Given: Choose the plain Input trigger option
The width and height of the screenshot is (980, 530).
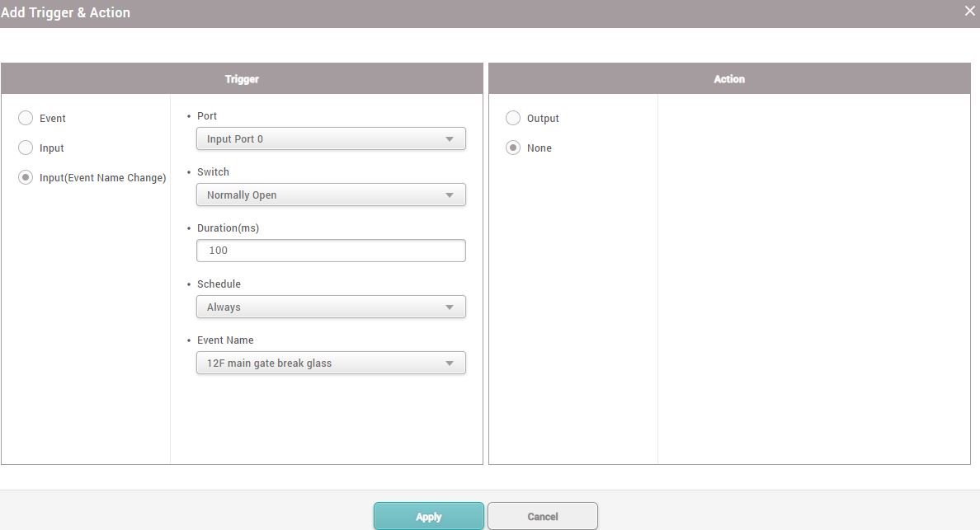Looking at the screenshot, I should coord(26,148).
